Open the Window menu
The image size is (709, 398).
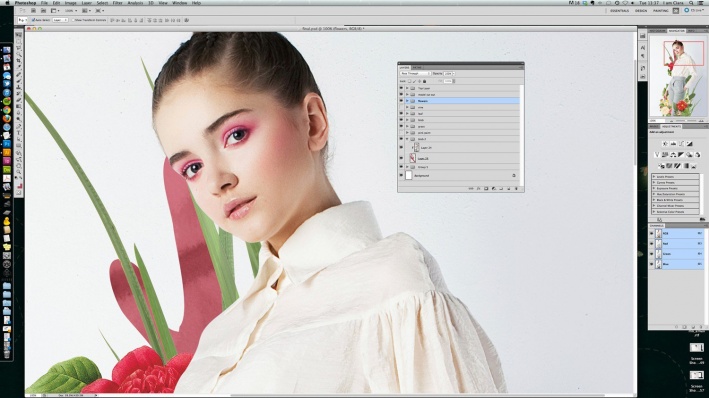click(180, 3)
